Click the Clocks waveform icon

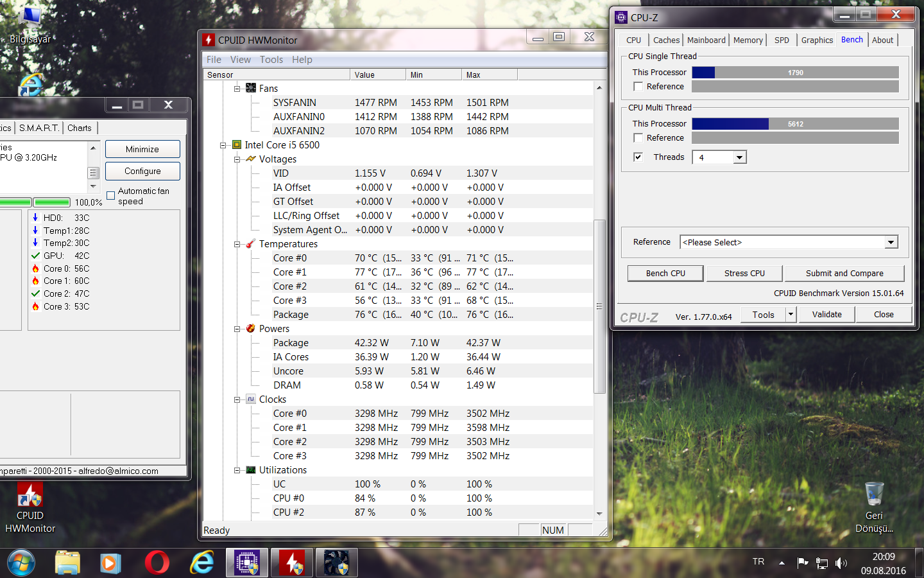click(251, 399)
